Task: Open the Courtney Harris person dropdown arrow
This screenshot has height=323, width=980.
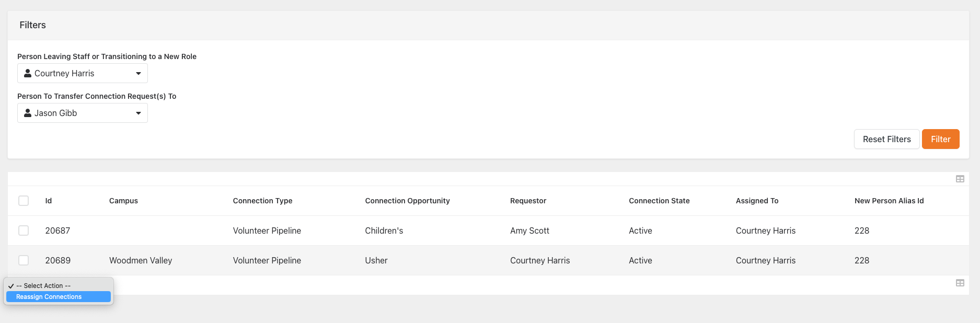Action: click(x=139, y=73)
